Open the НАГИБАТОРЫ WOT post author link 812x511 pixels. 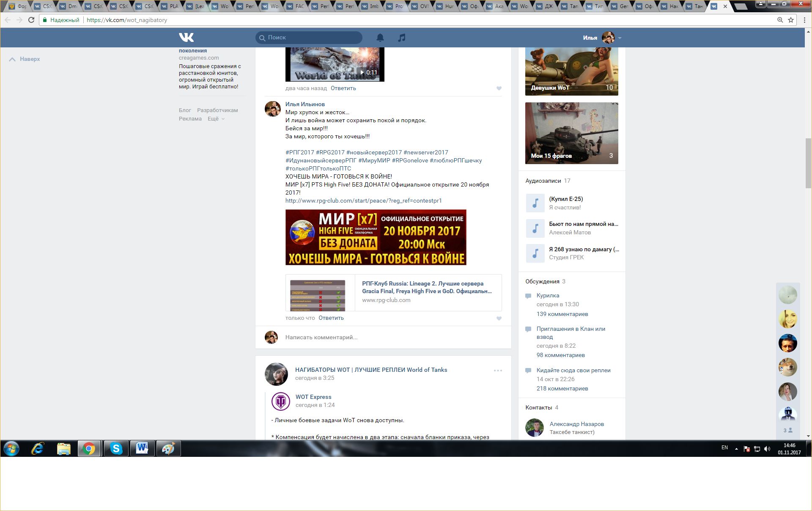click(371, 370)
